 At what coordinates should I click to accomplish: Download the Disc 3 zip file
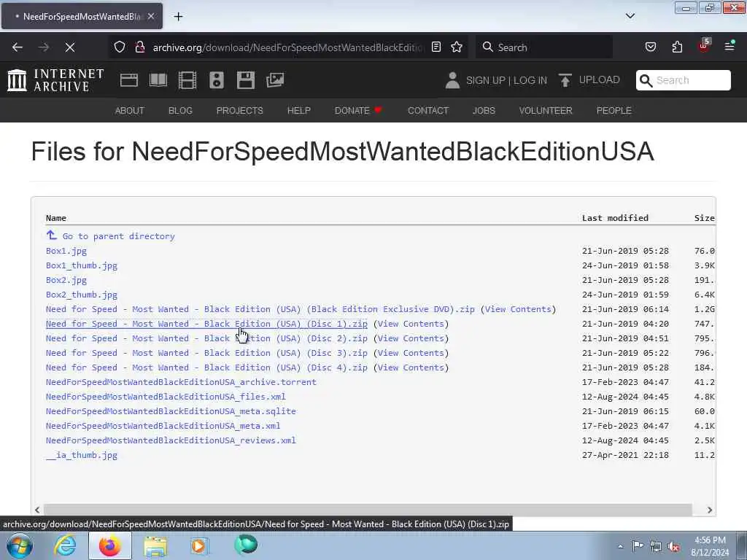(206, 353)
